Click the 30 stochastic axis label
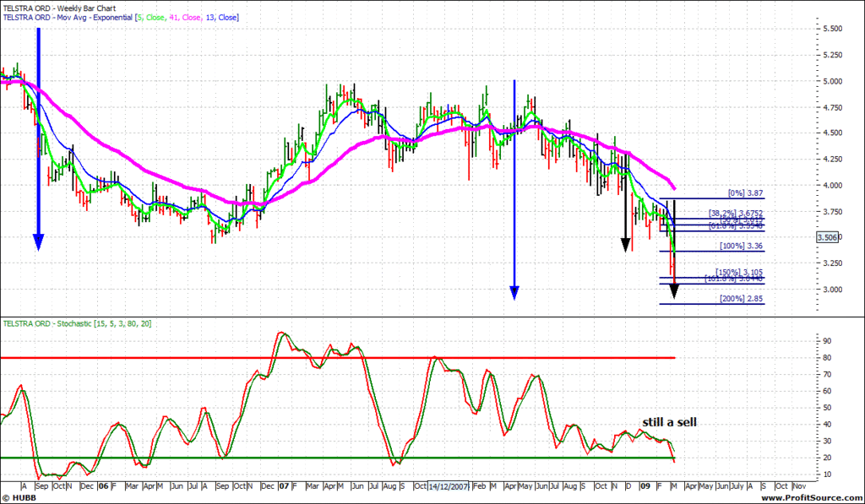 tap(828, 442)
